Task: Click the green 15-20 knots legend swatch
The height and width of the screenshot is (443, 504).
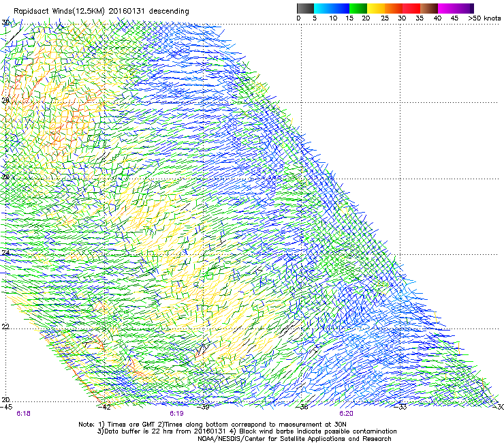Action: click(x=358, y=8)
